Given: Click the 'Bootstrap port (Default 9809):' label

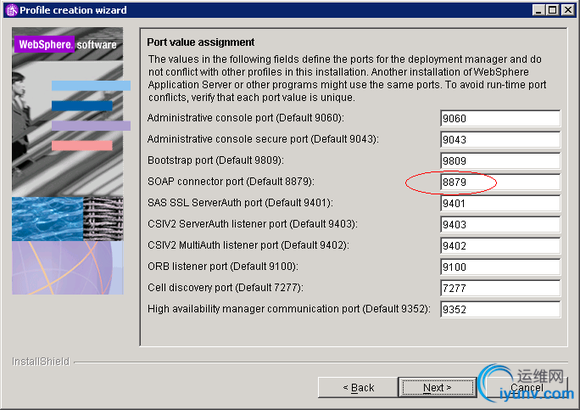Looking at the screenshot, I should tap(215, 161).
